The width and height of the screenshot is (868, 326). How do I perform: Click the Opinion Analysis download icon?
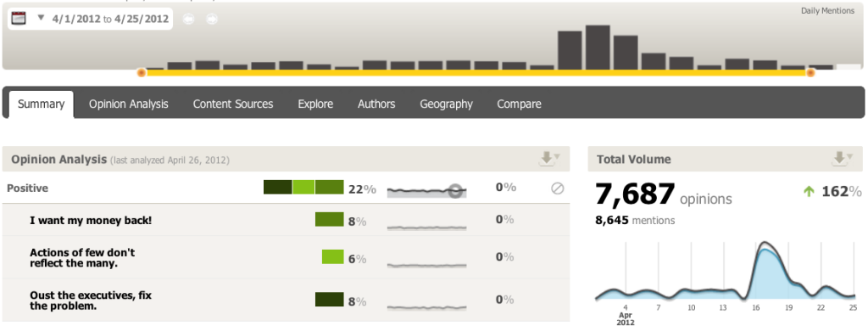[x=549, y=159]
